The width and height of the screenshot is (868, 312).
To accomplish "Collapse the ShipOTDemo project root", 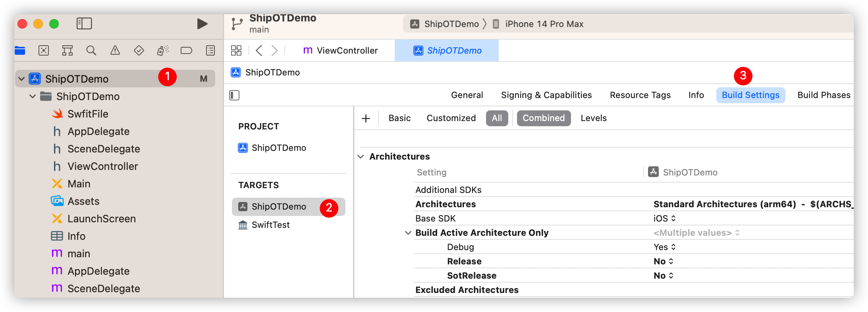I will 22,79.
